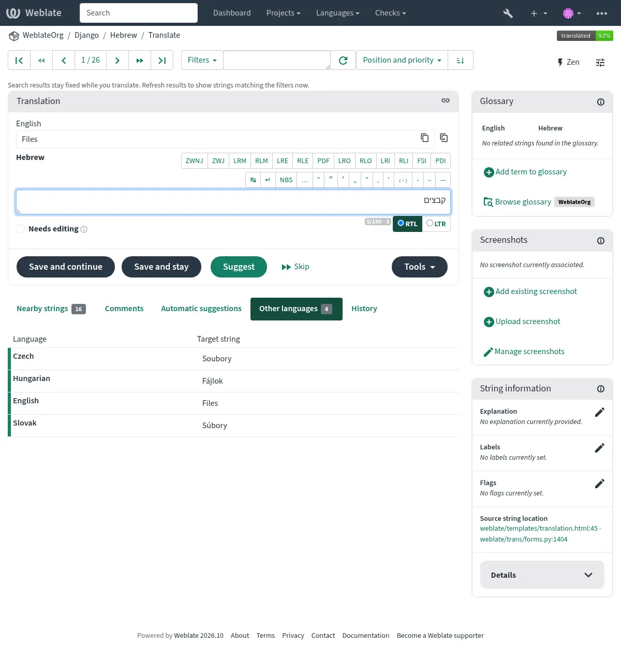
Task: Open weblate/trans/forms.py:1404 source link
Action: point(524,539)
